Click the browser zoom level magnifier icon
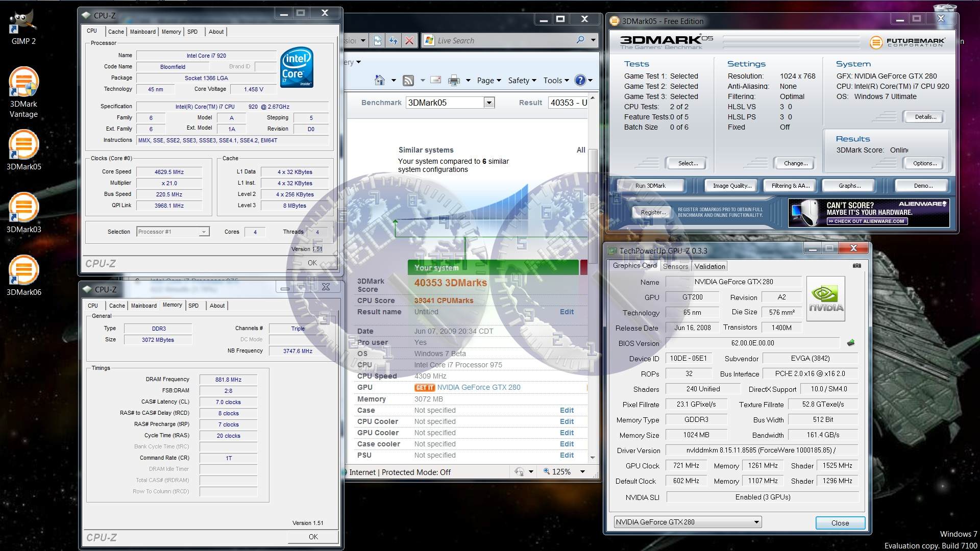Viewport: 980px width, 551px height. coord(547,471)
